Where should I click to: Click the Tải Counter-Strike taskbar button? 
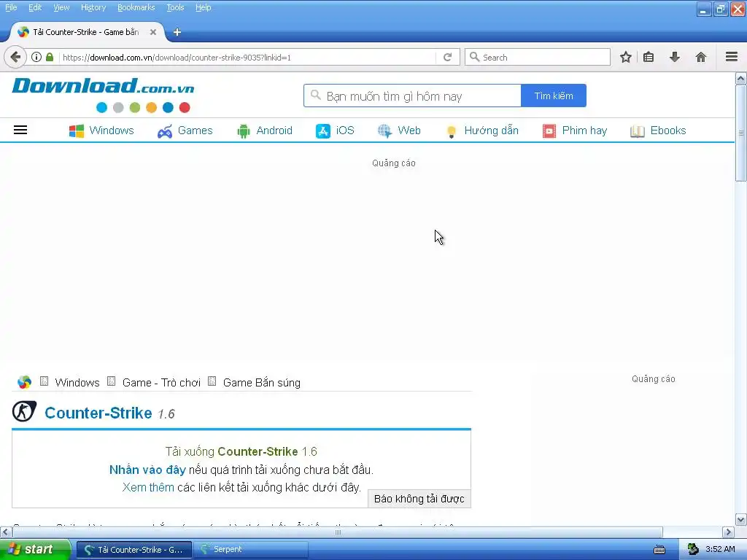[x=134, y=549]
